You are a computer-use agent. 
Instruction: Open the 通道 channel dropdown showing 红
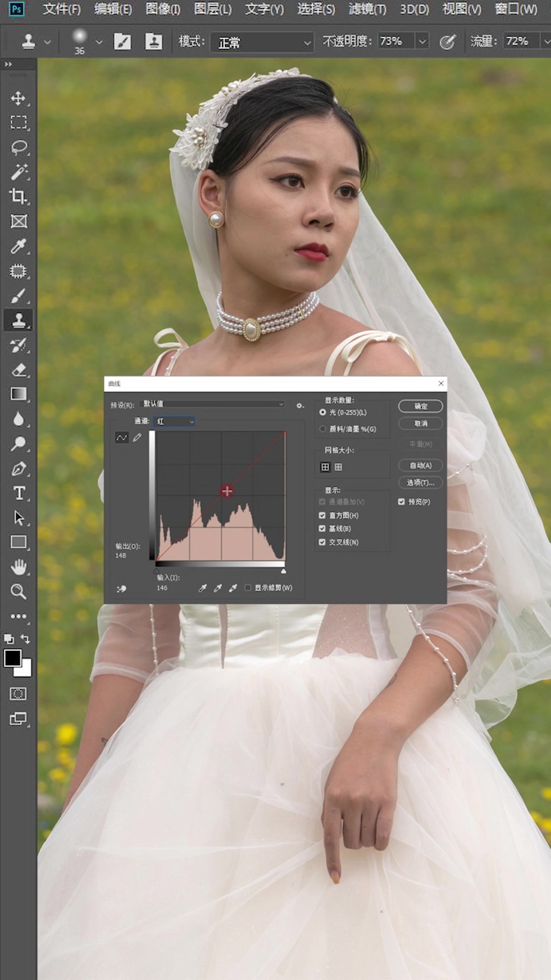pos(174,421)
